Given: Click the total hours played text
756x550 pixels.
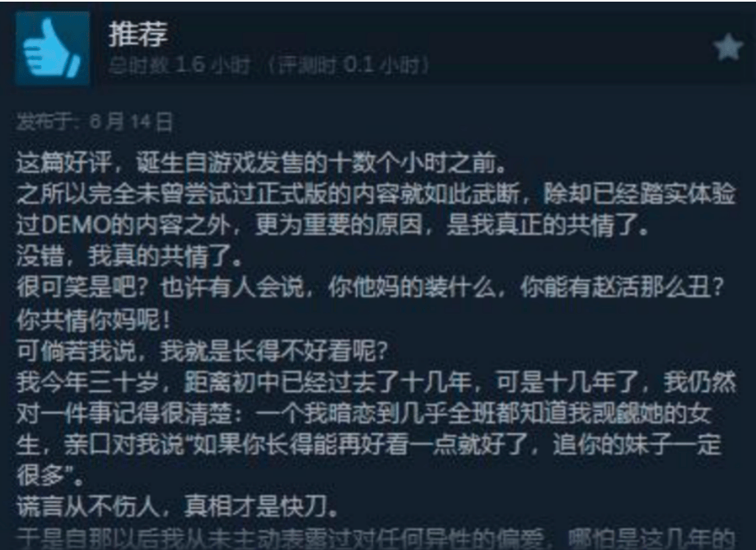Looking at the screenshot, I should pyautogui.click(x=179, y=65).
